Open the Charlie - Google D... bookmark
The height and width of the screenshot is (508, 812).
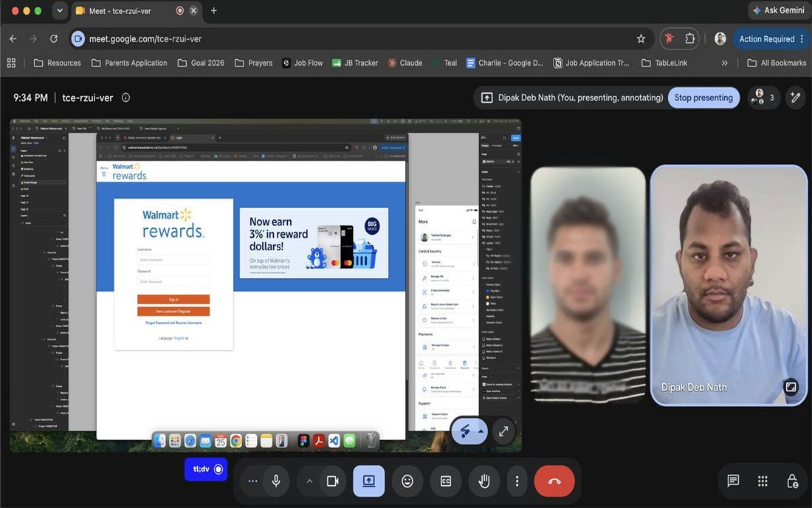coord(504,63)
